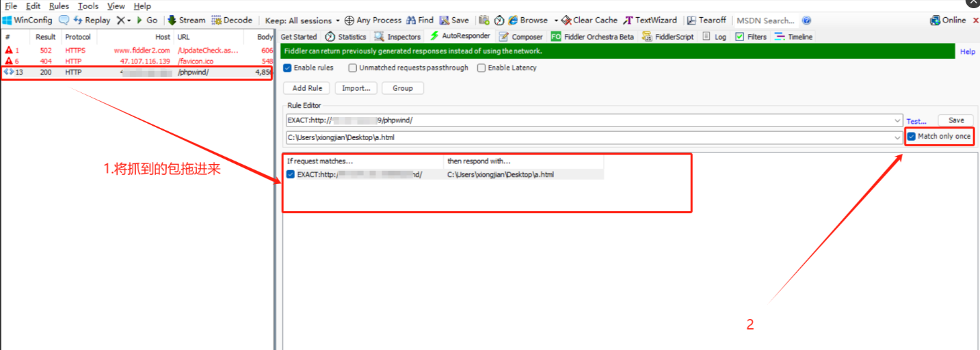The width and height of the screenshot is (980, 350).
Task: Open WinConfig from the toolbar
Action: click(x=28, y=21)
